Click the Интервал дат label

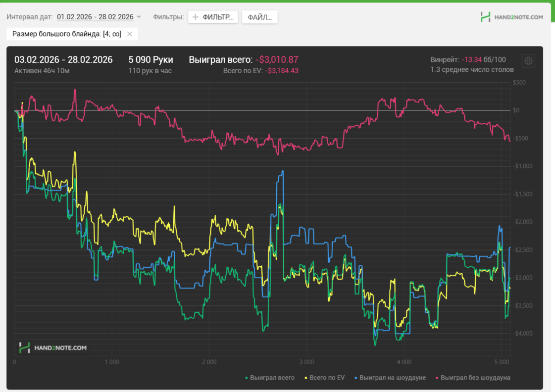point(30,17)
